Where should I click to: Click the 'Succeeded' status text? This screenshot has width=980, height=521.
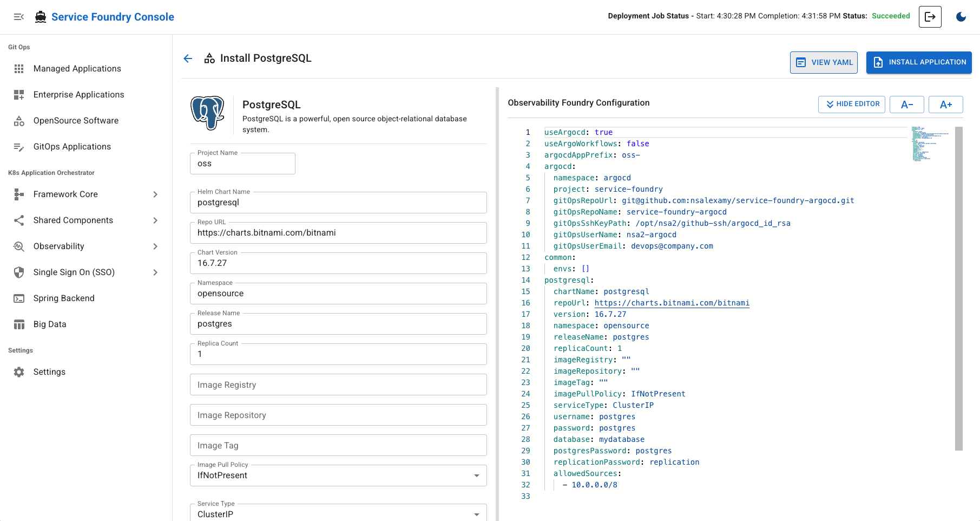pyautogui.click(x=891, y=16)
